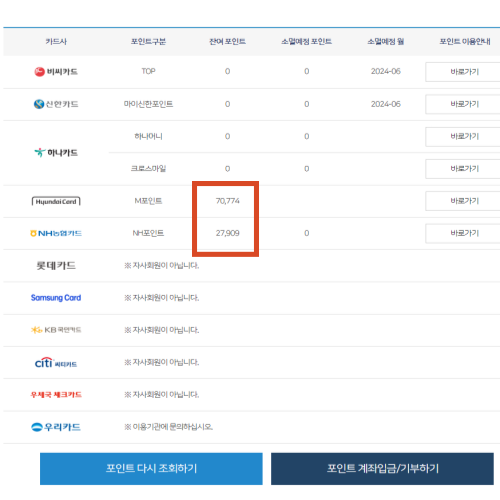The image size is (500, 500).
Task: Click 신한카드 expiring points value 0
Action: (307, 104)
